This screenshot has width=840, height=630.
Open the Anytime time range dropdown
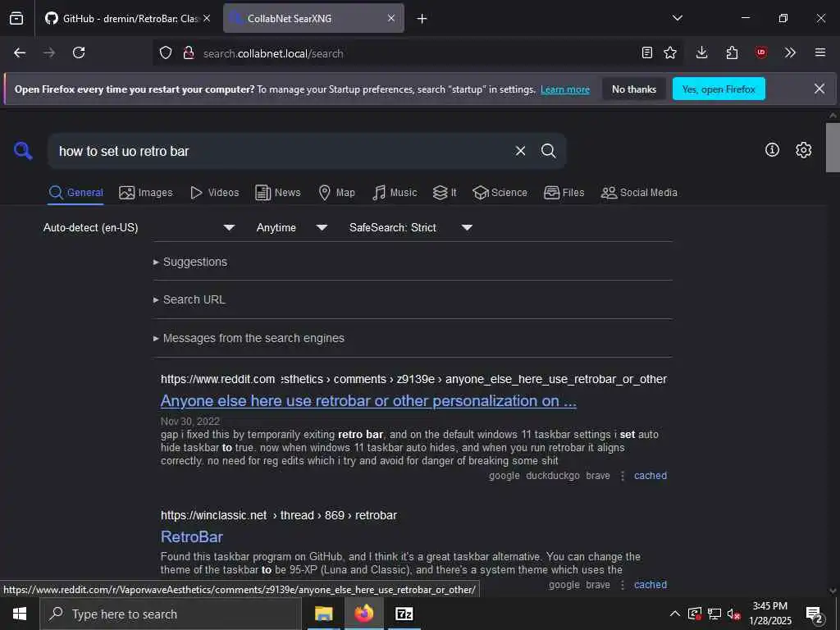(x=292, y=228)
